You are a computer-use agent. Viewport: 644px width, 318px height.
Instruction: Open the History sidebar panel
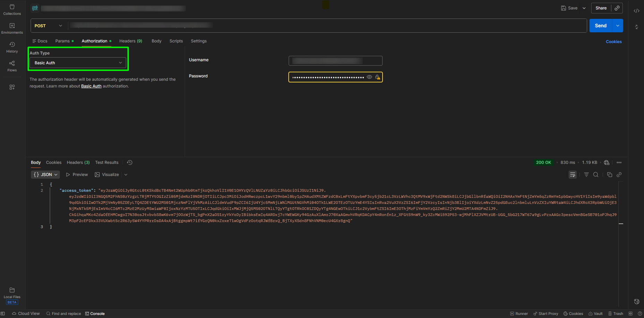[12, 47]
